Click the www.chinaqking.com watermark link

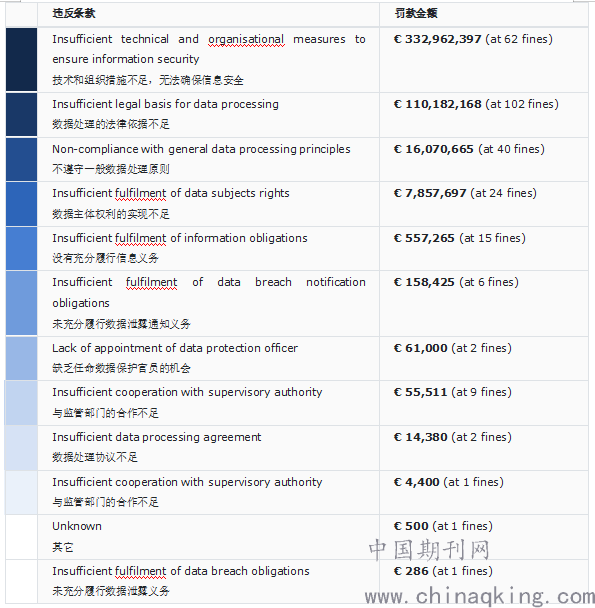point(479,596)
